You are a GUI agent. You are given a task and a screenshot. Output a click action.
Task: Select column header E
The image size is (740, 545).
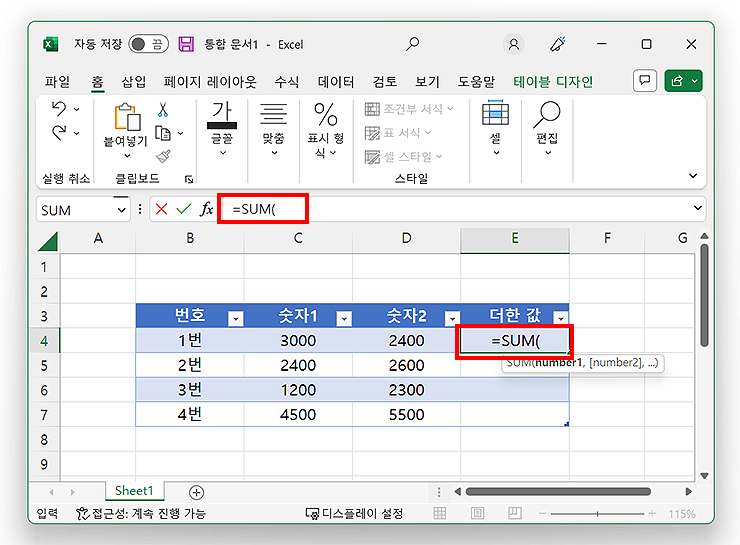pos(515,239)
